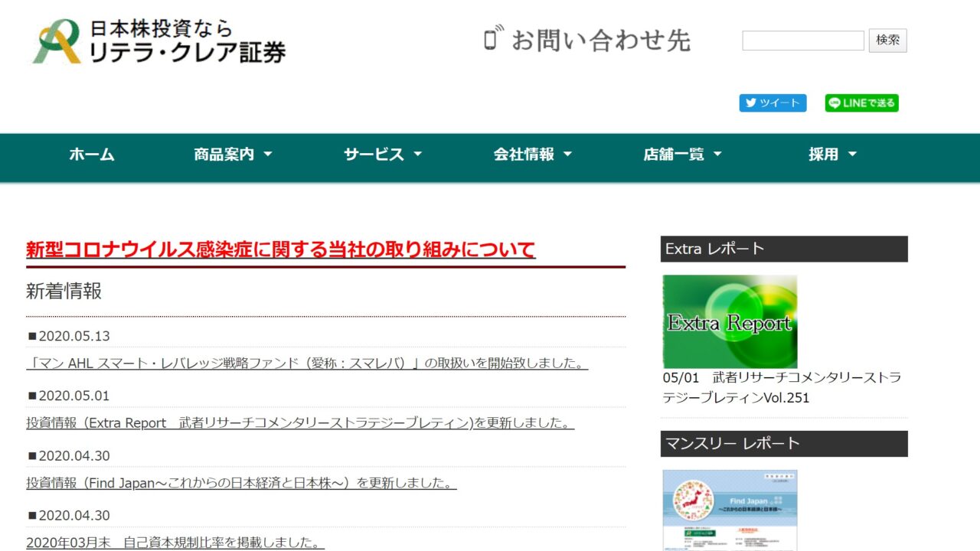The width and height of the screenshot is (980, 551).
Task: Click the green Extra Report thumbnail
Action: coord(730,321)
